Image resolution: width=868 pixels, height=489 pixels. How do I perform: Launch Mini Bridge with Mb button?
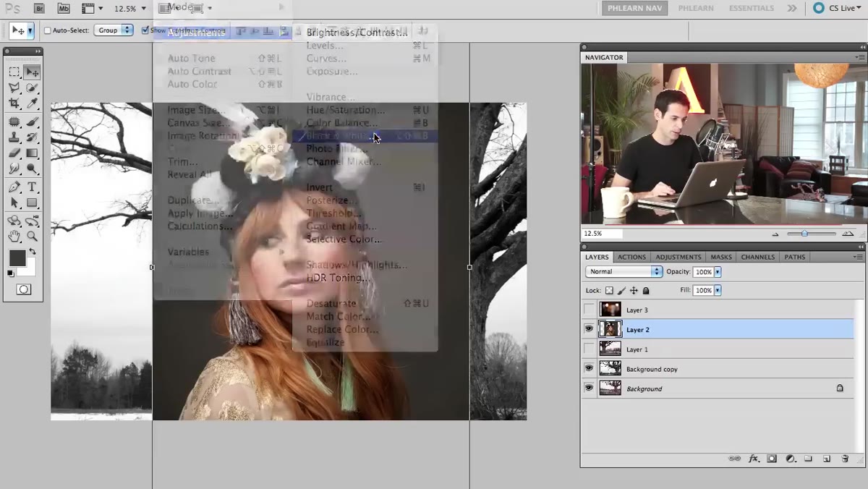coord(63,9)
